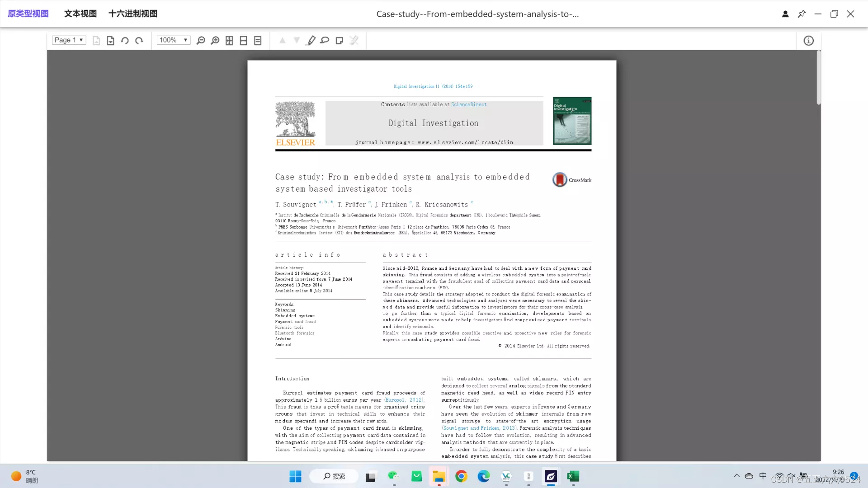Open the 100% zoom level dropdown
Screen dimensions: 868x488
[x=173, y=40]
